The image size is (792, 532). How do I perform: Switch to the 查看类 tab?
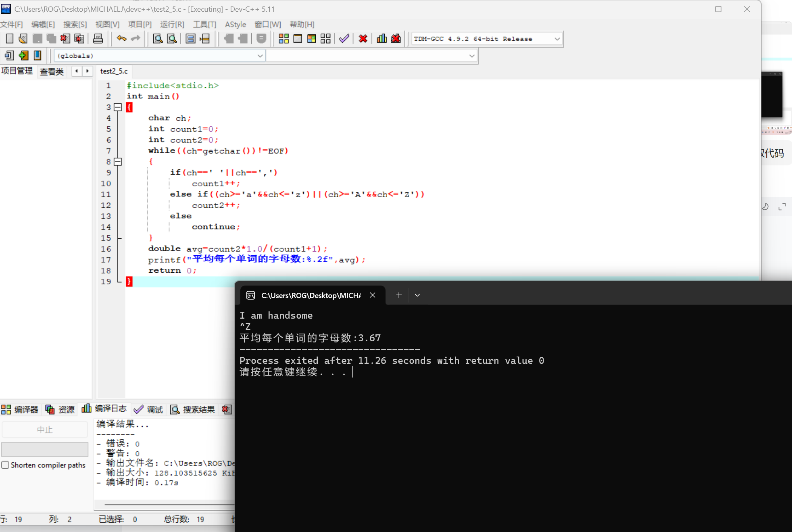52,72
